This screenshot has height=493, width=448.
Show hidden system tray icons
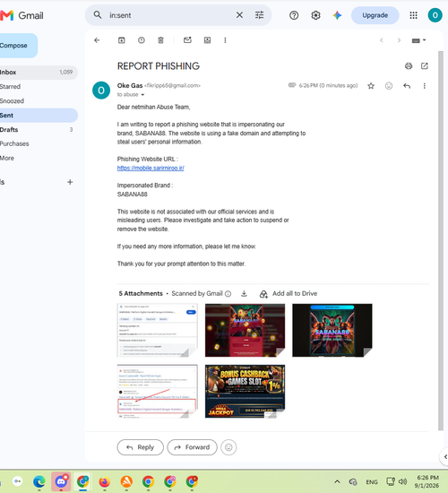click(x=337, y=481)
